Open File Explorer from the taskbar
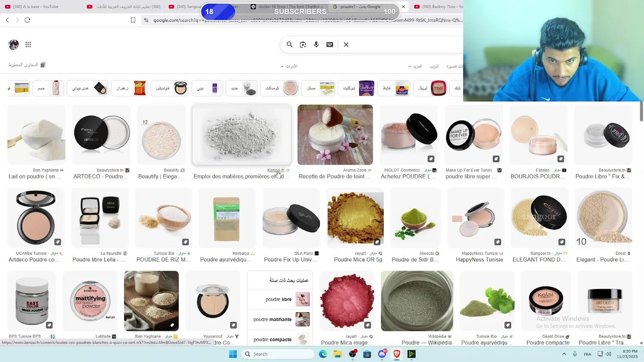Image resolution: width=644 pixels, height=362 pixels. tap(338, 354)
